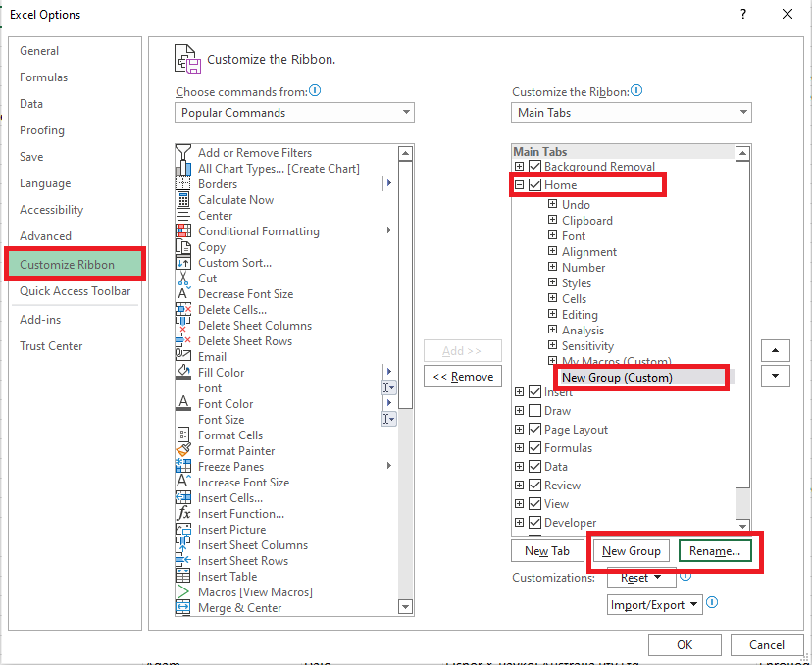
Task: Click the Insert Table icon
Action: tap(183, 577)
